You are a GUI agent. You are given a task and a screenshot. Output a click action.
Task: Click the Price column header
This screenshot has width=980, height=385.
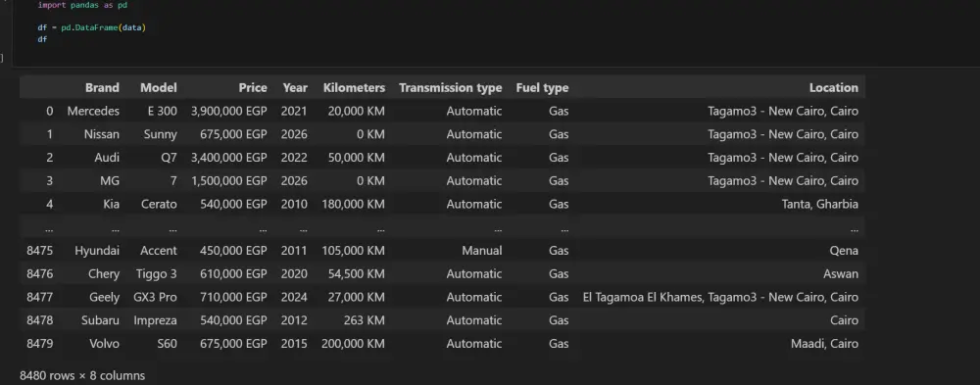253,88
